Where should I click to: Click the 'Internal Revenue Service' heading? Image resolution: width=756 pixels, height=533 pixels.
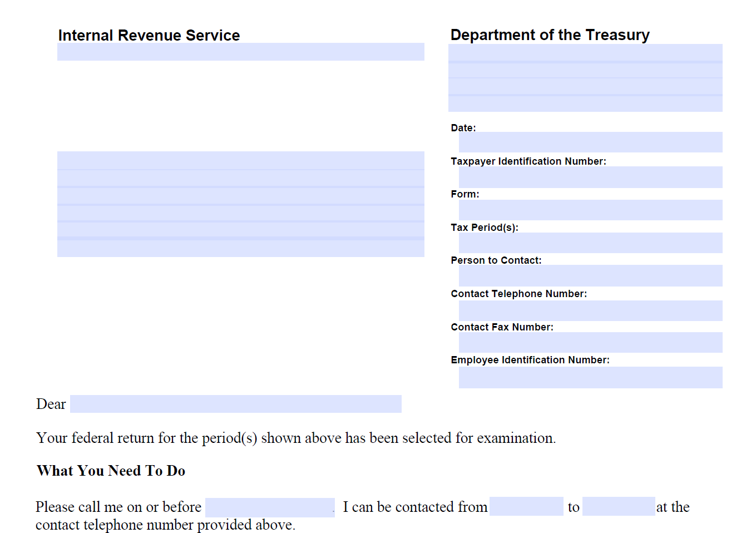(149, 35)
